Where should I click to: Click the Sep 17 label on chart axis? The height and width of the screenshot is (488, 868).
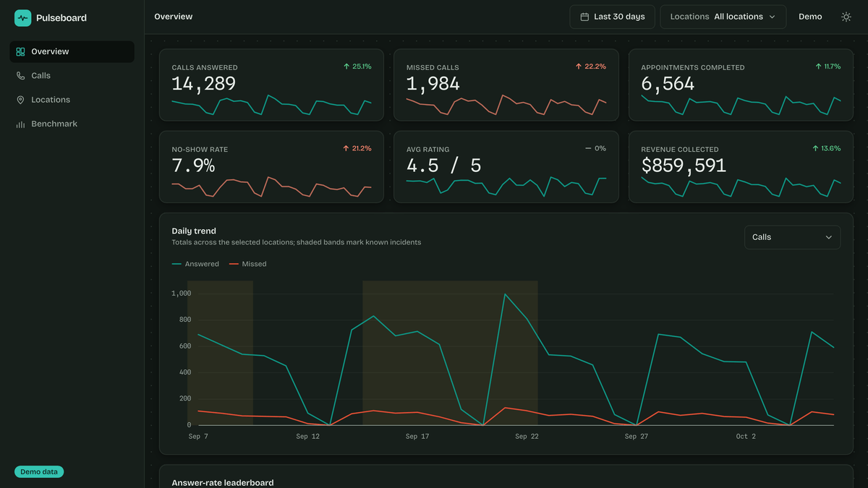point(417,437)
